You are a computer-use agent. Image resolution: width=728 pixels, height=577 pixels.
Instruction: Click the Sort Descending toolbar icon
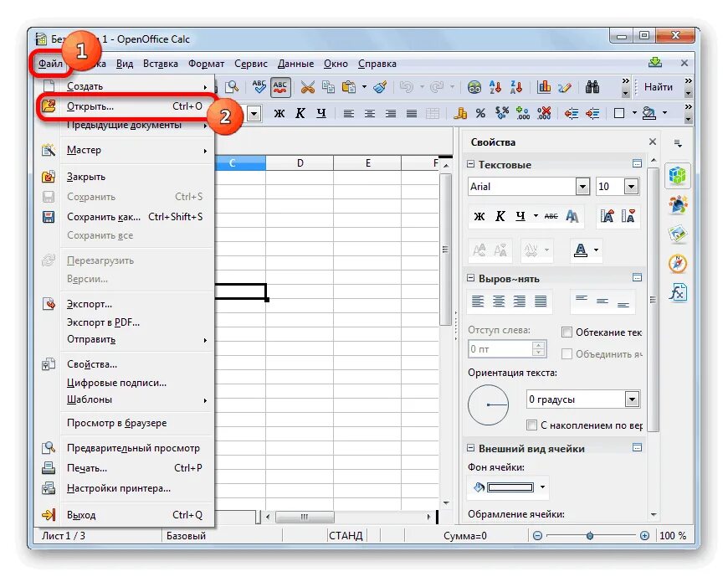pos(516,87)
